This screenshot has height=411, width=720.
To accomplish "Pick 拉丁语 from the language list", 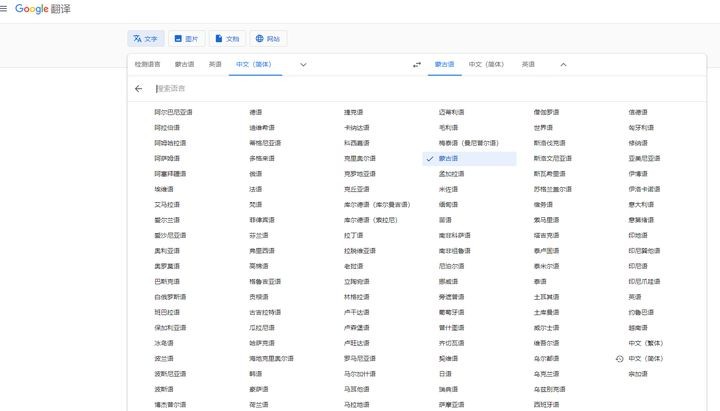I will pos(354,236).
